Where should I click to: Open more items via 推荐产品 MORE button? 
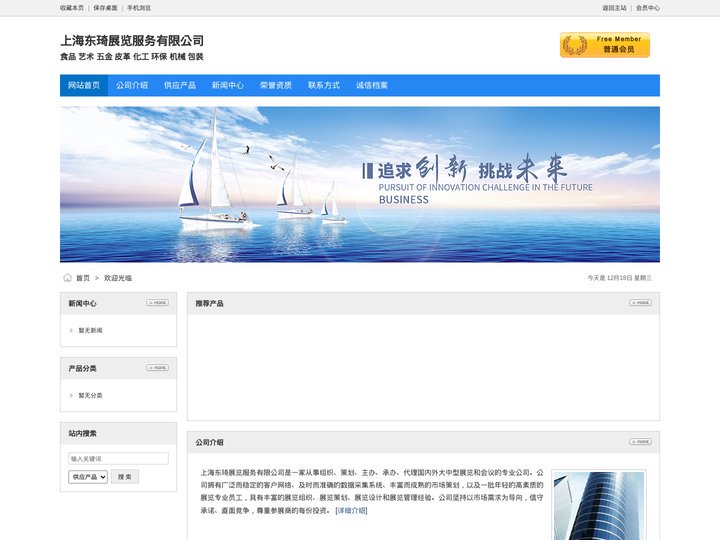tap(640, 303)
